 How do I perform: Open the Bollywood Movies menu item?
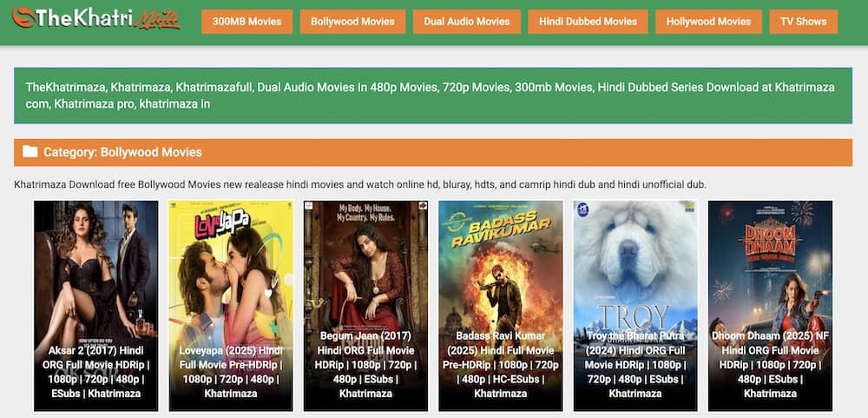pos(352,22)
